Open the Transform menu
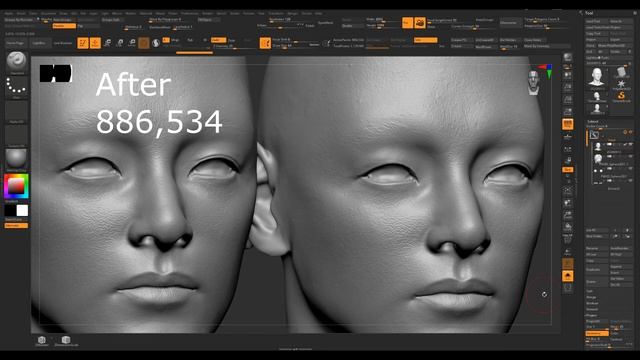The height and width of the screenshot is (360, 640). coord(276,13)
